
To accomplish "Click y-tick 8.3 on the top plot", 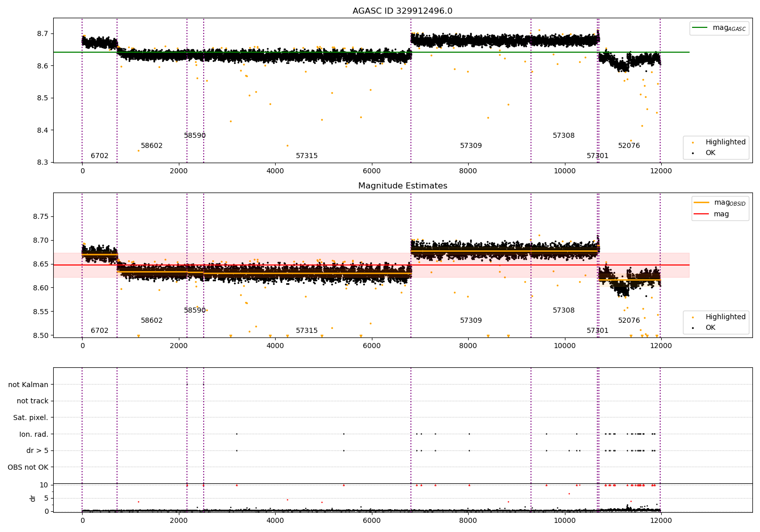I will pos(43,162).
